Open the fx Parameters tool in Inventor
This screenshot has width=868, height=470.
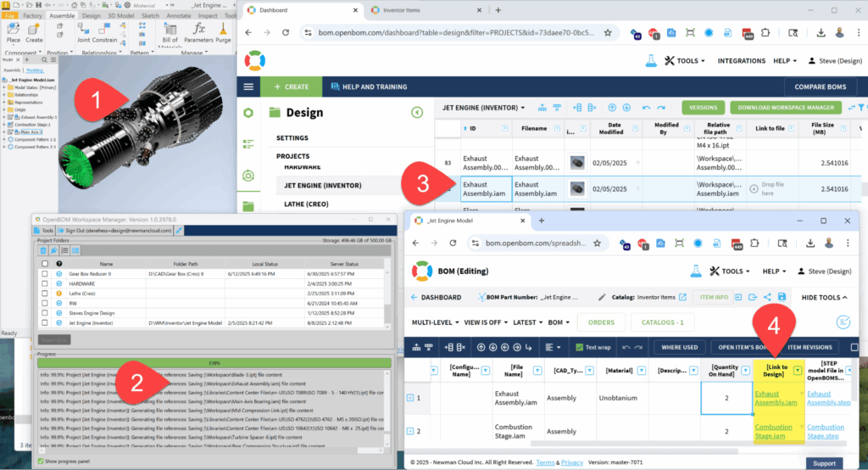(198, 33)
